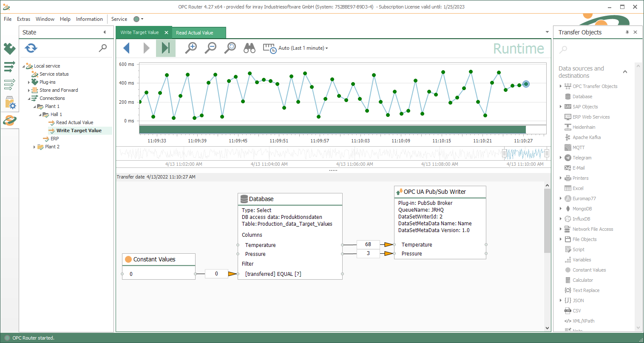Expand the MongoDB transfer object
Screen dimensions: 644x343
click(x=561, y=209)
